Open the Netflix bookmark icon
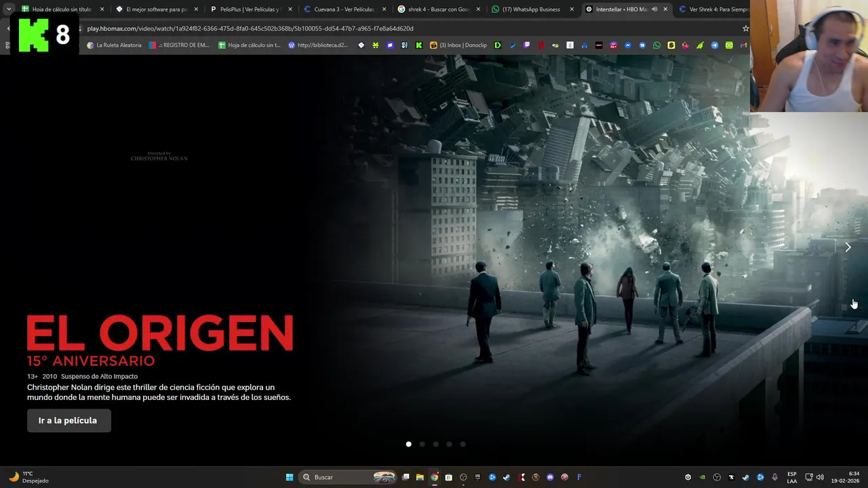868x488 pixels. 541,45
